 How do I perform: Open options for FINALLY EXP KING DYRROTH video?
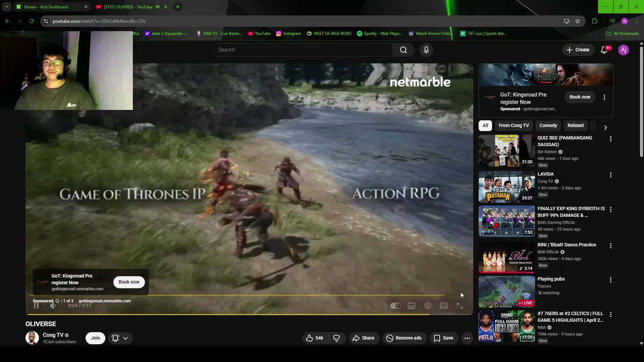(610, 209)
